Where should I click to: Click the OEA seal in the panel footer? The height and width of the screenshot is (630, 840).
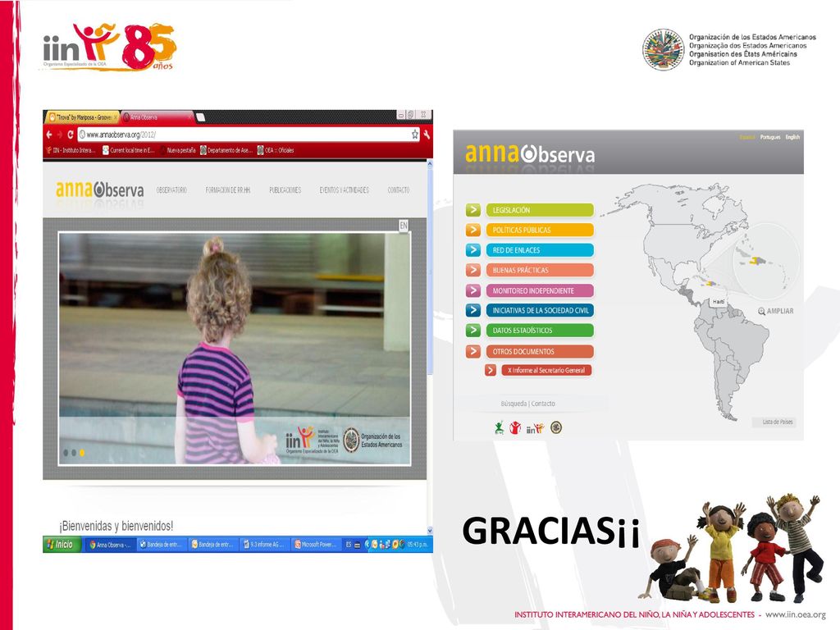pyautogui.click(x=556, y=427)
